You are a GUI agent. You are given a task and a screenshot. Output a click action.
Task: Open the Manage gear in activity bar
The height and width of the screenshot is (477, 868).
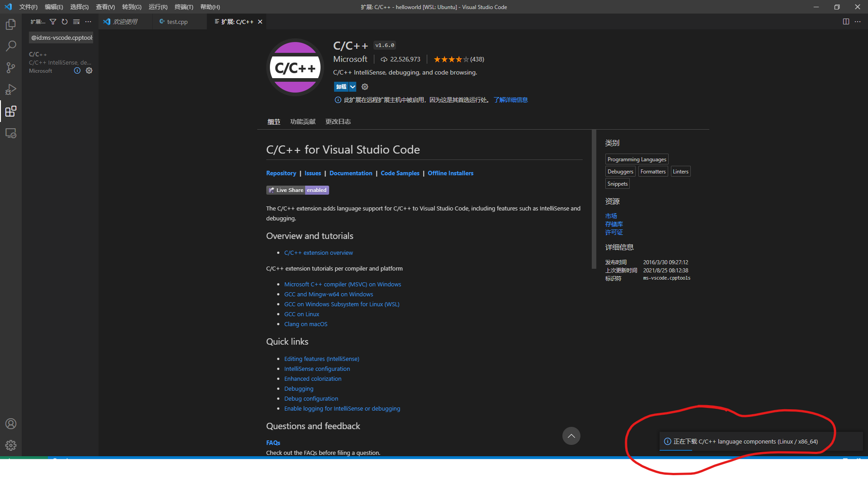click(11, 445)
